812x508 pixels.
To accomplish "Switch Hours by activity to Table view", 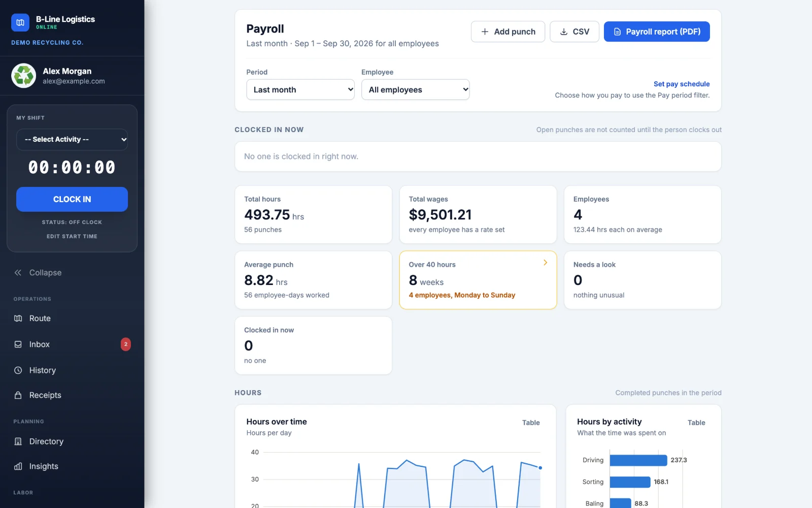I will point(696,423).
